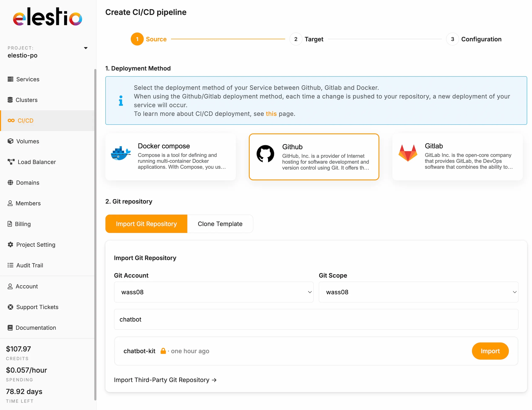Screen dimensions: 532x410
Task: Expand the project selector dropdown arrow
Action: (x=86, y=48)
